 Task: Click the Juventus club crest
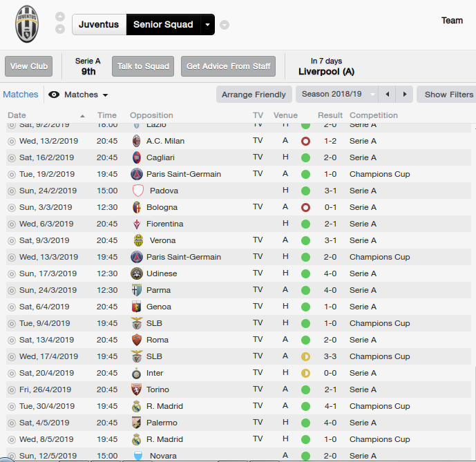coord(27,24)
